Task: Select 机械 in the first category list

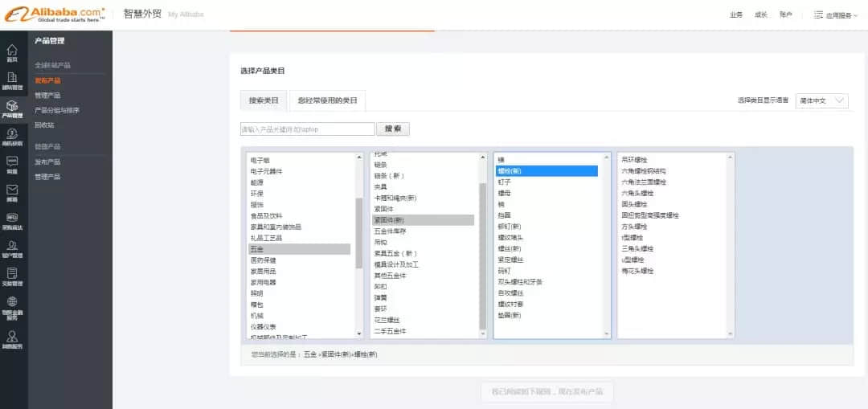Action: 258,316
